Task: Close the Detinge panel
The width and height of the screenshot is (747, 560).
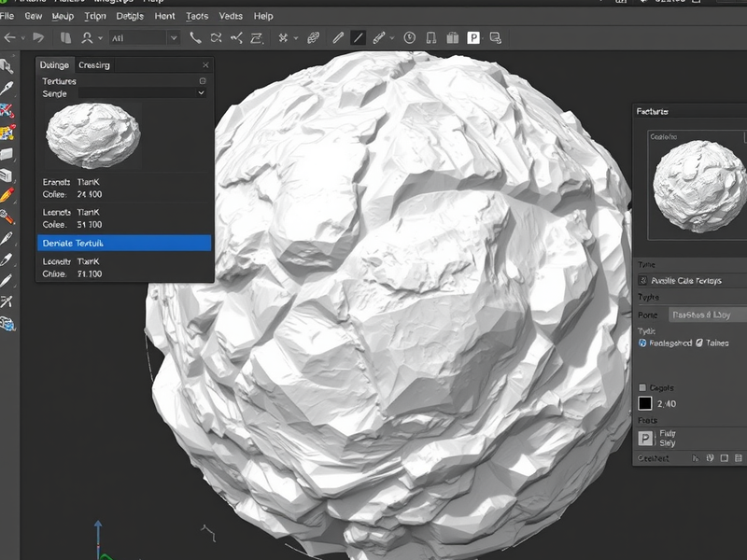Action: (205, 65)
